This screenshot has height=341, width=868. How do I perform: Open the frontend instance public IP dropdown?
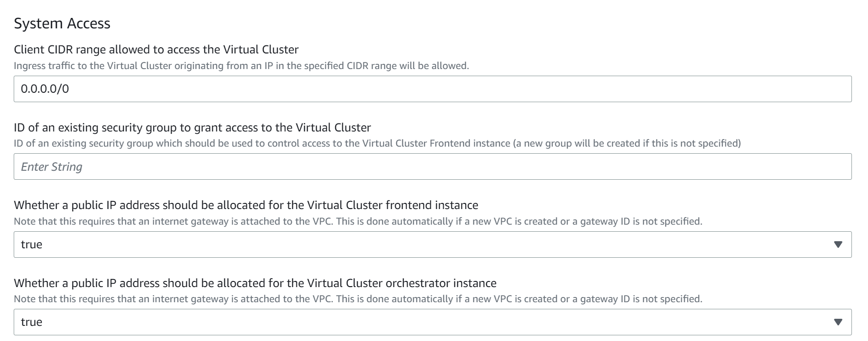[433, 245]
